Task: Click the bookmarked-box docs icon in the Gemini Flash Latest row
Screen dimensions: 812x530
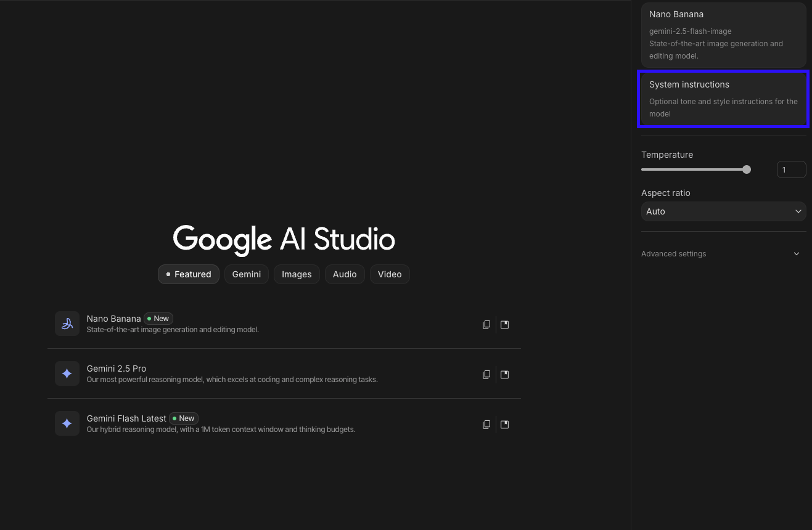Action: click(505, 425)
